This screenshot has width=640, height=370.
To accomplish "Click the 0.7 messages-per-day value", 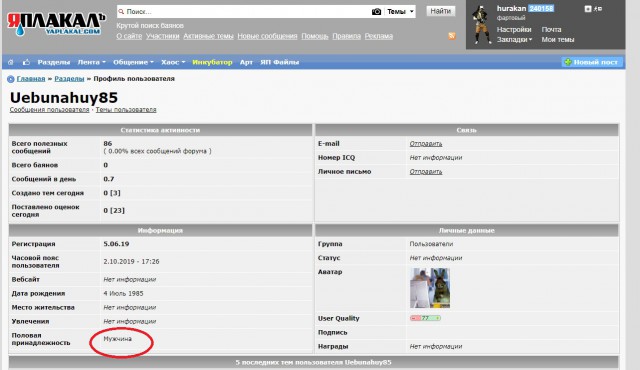I will (x=109, y=179).
